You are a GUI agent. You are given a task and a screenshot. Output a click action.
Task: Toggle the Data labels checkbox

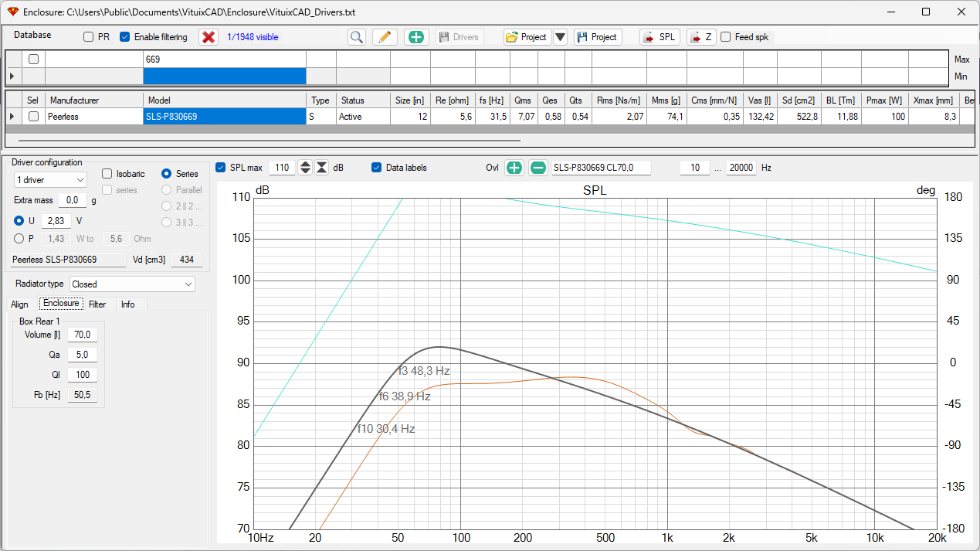[x=377, y=168]
